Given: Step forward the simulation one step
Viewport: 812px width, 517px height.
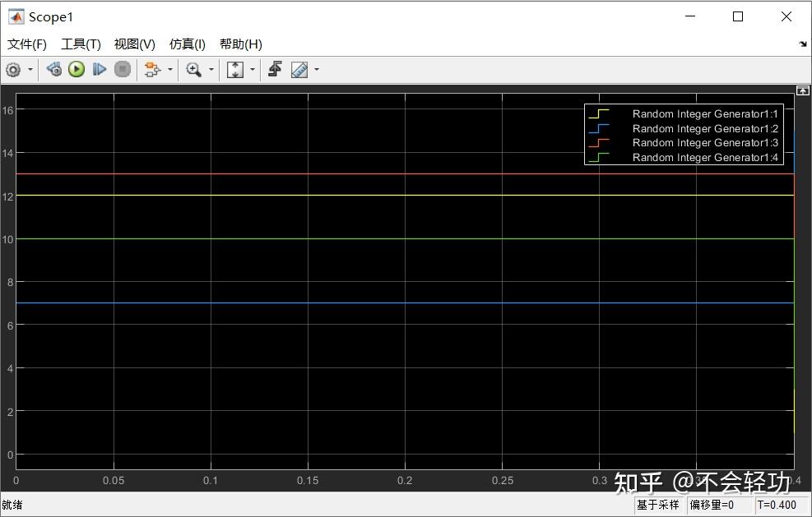Looking at the screenshot, I should point(100,69).
